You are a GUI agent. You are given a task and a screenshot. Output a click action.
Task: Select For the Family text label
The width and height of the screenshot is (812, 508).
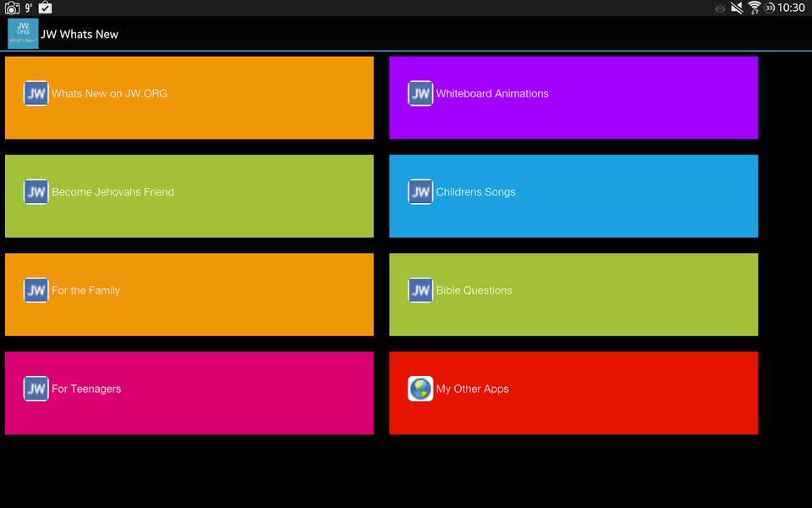pyautogui.click(x=86, y=290)
